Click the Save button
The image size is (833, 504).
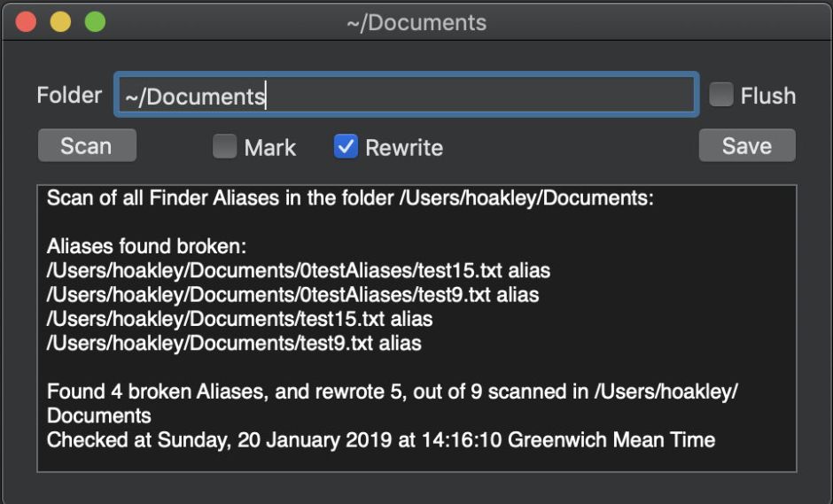[x=746, y=146]
